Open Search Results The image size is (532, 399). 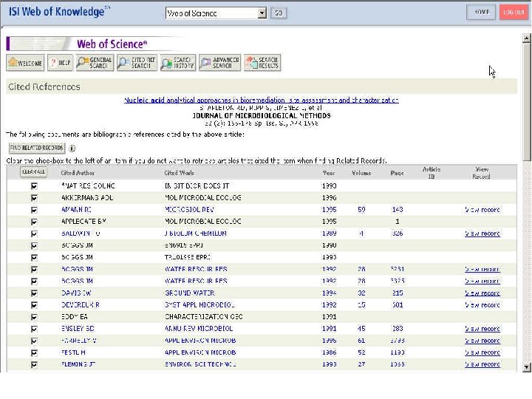(262, 63)
